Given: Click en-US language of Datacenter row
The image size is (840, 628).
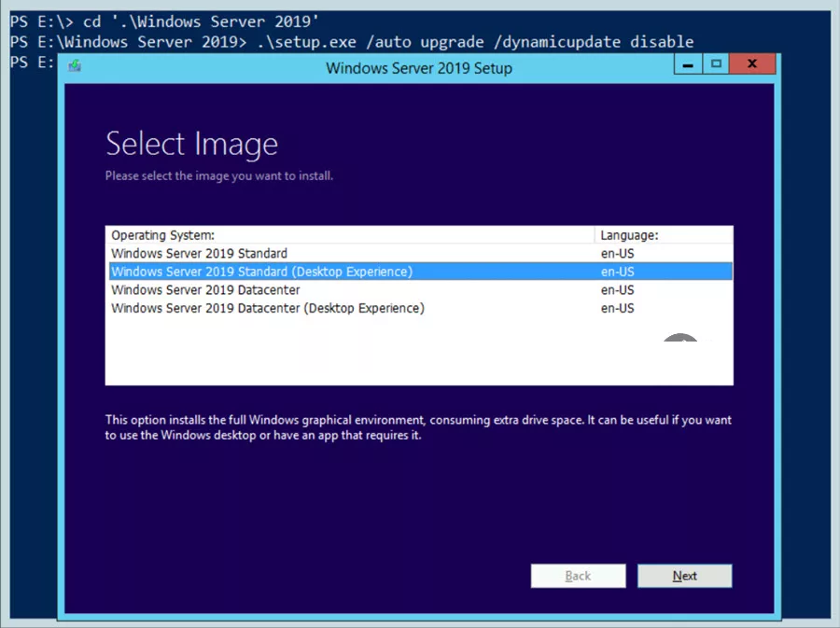Looking at the screenshot, I should 617,289.
